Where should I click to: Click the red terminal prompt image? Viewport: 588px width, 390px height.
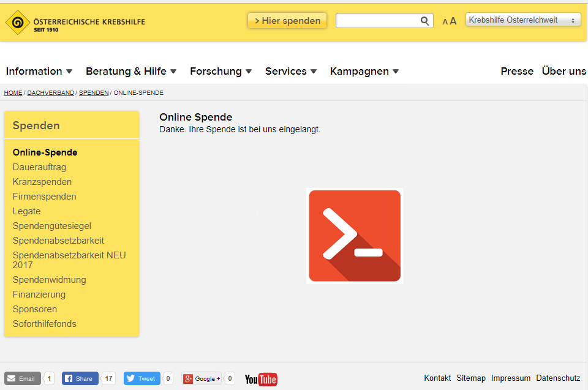point(355,236)
